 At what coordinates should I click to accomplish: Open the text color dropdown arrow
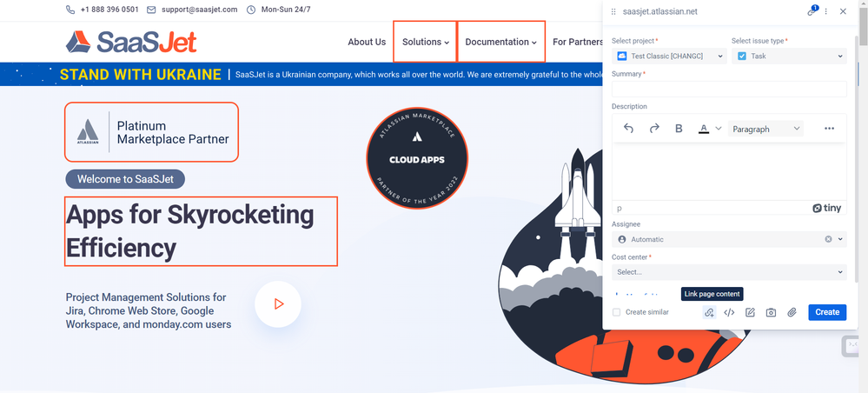[x=719, y=129]
